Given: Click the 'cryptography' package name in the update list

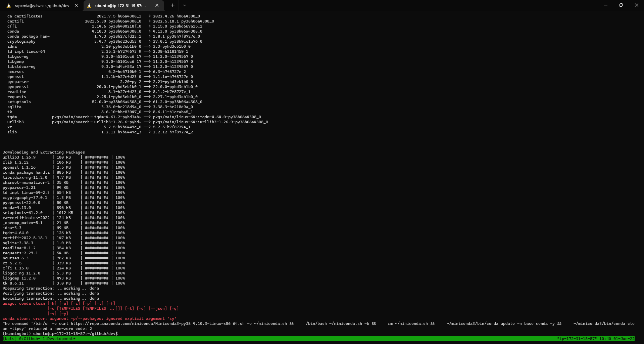Looking at the screenshot, I should coord(21,41).
